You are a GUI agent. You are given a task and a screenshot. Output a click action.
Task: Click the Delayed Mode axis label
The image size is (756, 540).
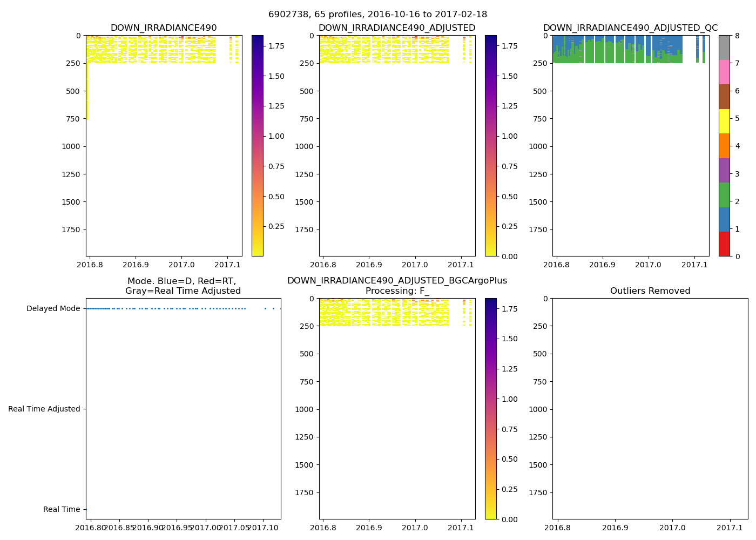(53, 309)
